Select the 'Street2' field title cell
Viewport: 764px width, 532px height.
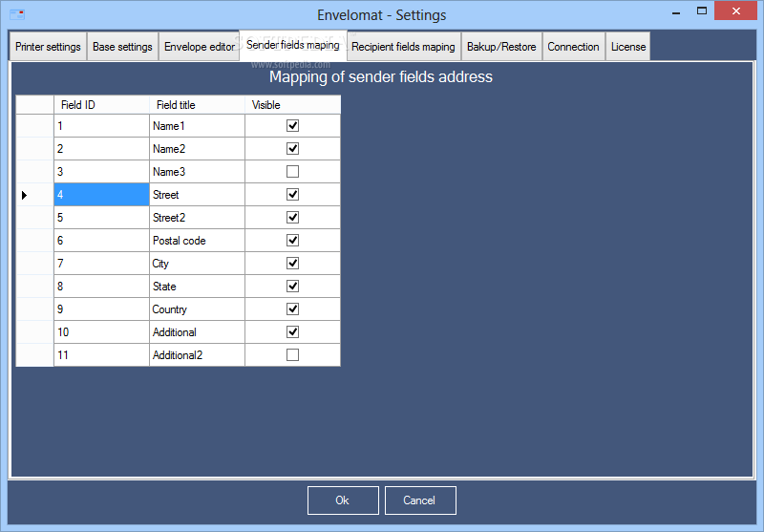point(197,217)
